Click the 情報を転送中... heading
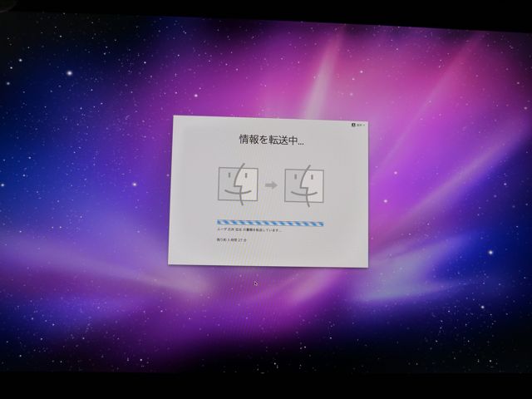 (272, 140)
